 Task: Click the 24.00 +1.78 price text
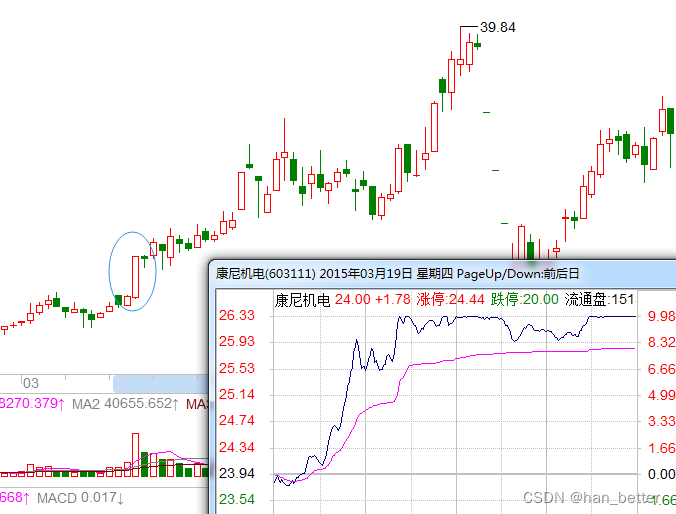coord(372,299)
